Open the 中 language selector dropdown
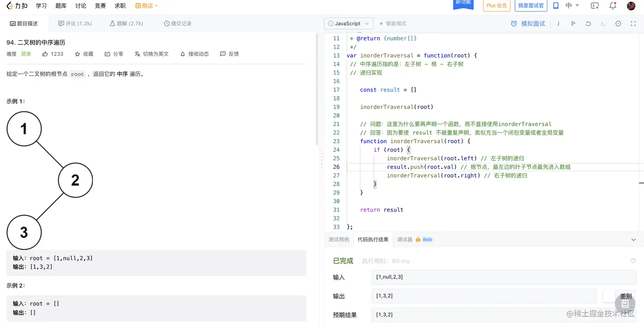The width and height of the screenshot is (644, 327). coord(572,6)
